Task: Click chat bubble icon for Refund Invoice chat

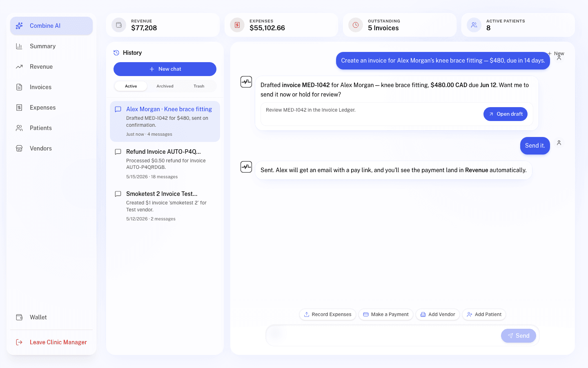Action: click(118, 152)
